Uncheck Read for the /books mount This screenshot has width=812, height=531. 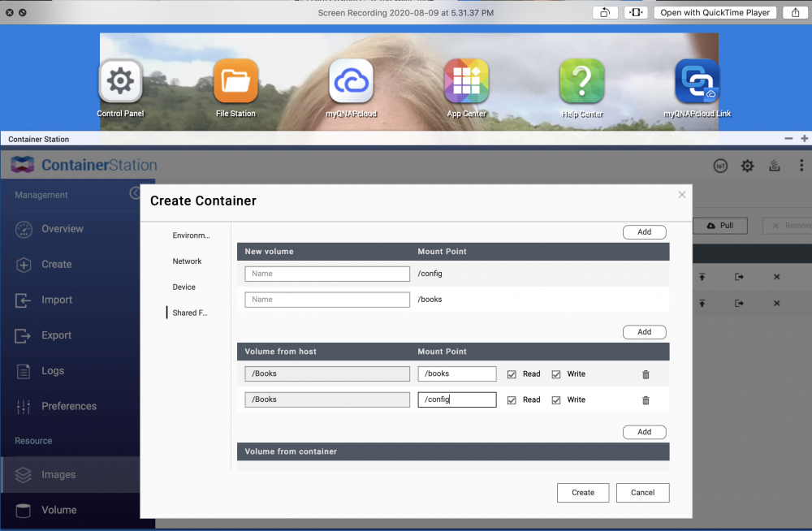point(512,374)
